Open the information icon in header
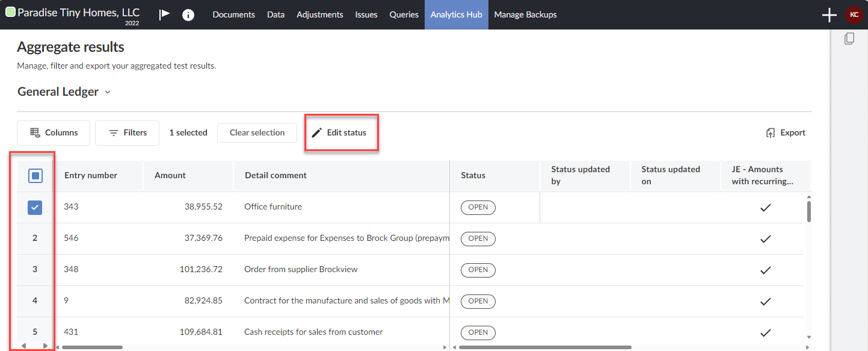This screenshot has width=868, height=351. [188, 14]
